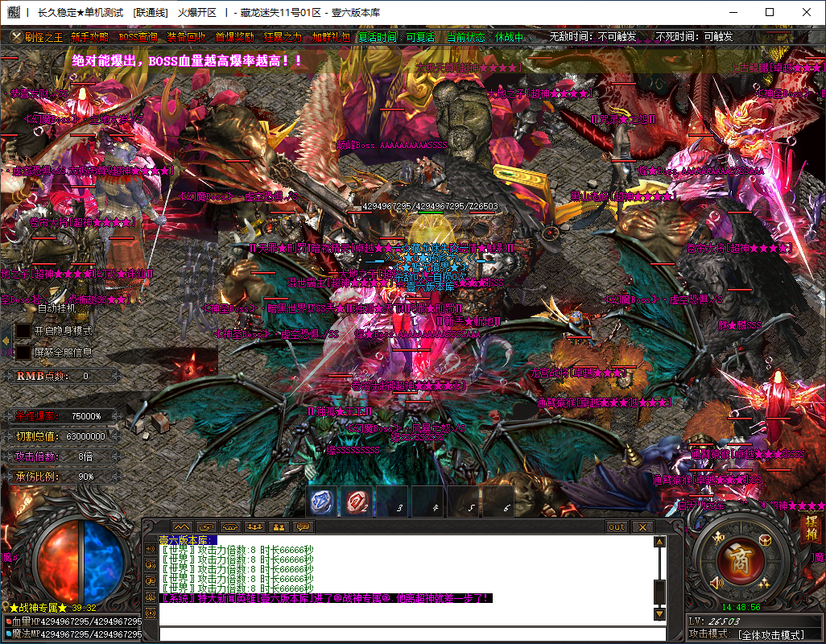The width and height of the screenshot is (826, 644).
Task: Click the guild clover channel icon
Action: click(x=151, y=597)
